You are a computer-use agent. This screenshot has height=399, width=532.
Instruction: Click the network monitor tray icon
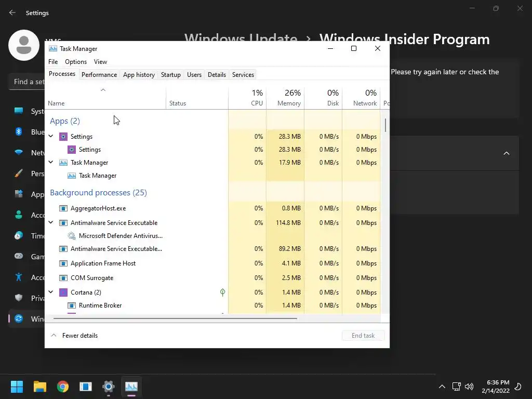(x=456, y=387)
